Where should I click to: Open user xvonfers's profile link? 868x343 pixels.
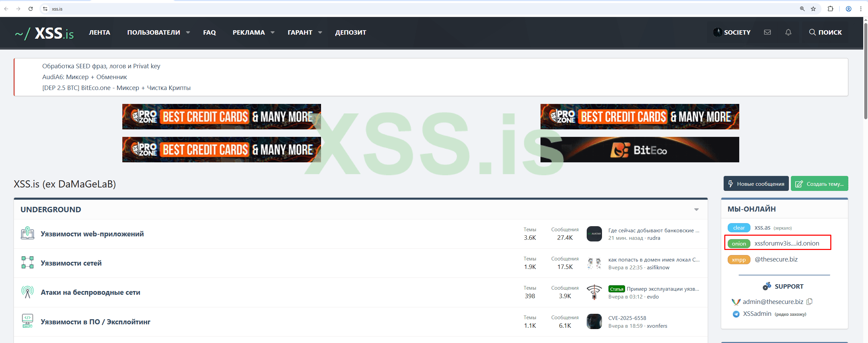pyautogui.click(x=657, y=326)
